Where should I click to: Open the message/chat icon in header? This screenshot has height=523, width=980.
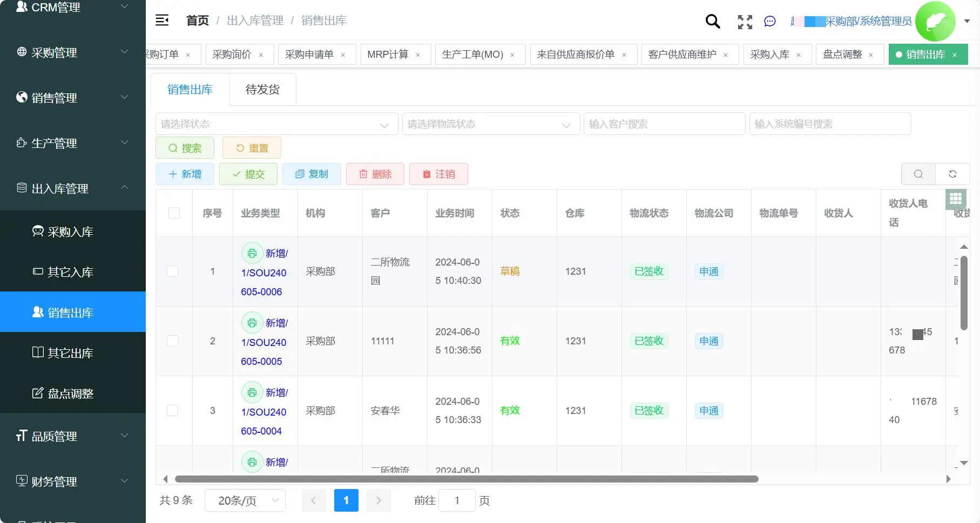(770, 22)
